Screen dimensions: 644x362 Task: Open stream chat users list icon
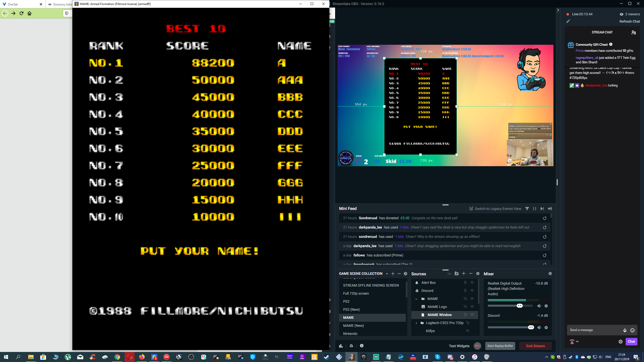[x=634, y=32]
